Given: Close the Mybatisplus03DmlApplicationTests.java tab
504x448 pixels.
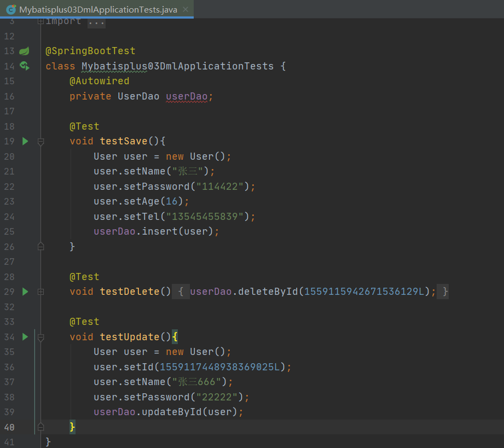Looking at the screenshot, I should [186, 9].
